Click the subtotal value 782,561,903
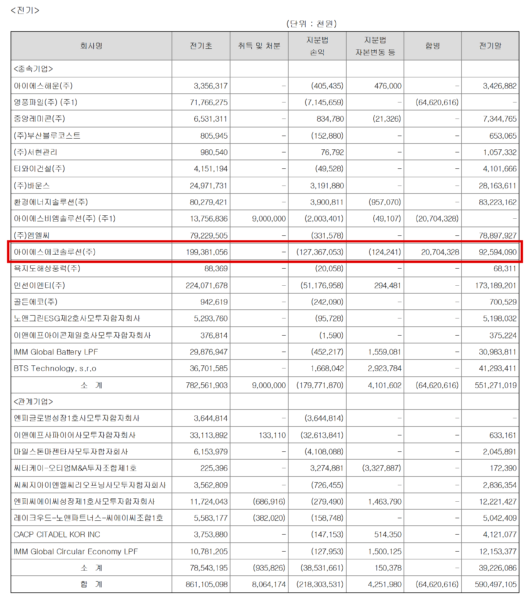This screenshot has height=600, width=530. pos(207,385)
